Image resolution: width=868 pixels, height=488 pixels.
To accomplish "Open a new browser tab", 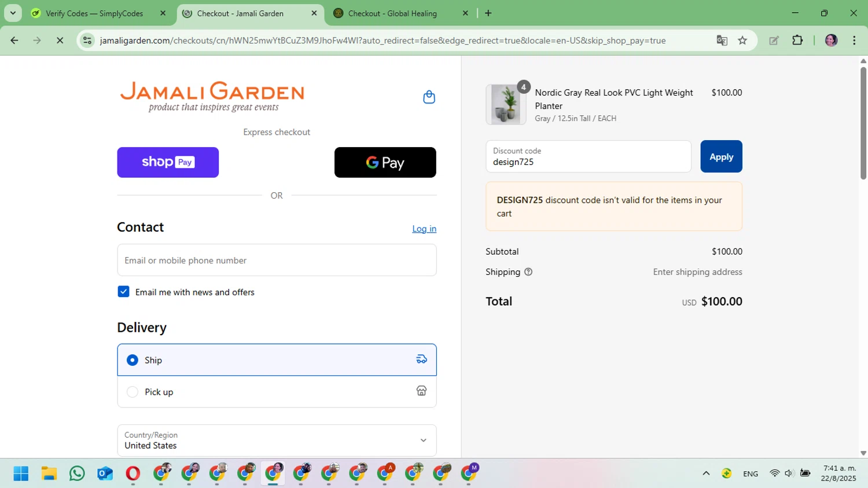I will [x=488, y=13].
